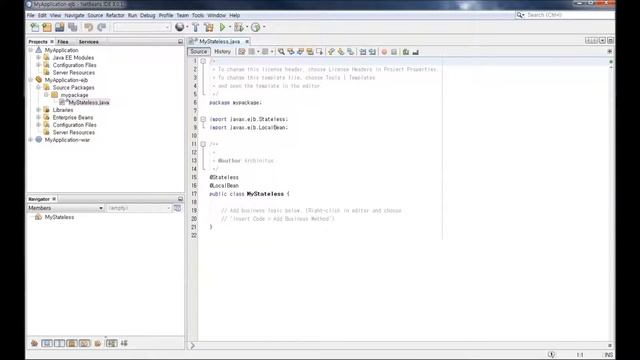Viewport: 640px width, 360px height.
Task: Start macro recording with red circle icon
Action: 384,52
